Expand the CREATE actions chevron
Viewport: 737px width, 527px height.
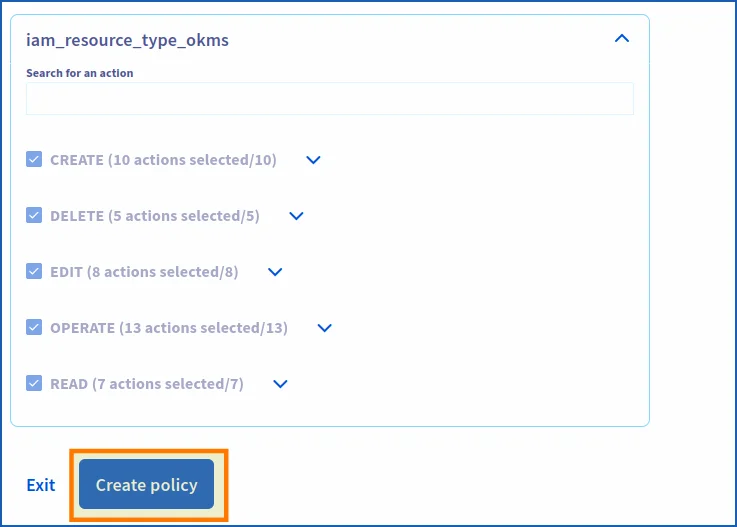click(313, 160)
